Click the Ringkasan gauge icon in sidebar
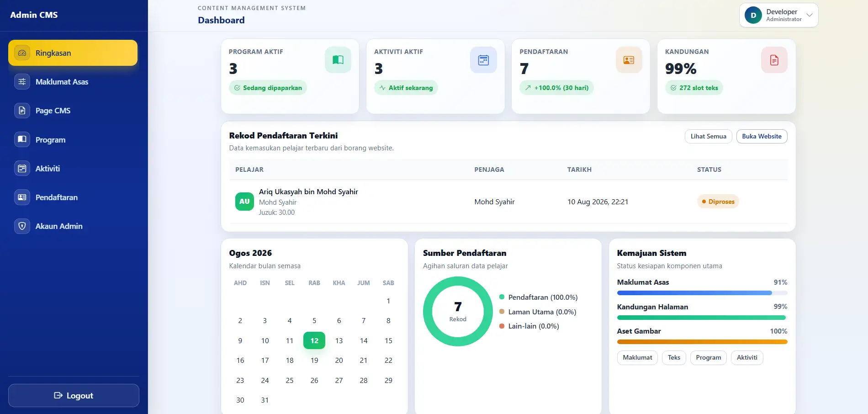This screenshot has width=868, height=414. pyautogui.click(x=22, y=53)
